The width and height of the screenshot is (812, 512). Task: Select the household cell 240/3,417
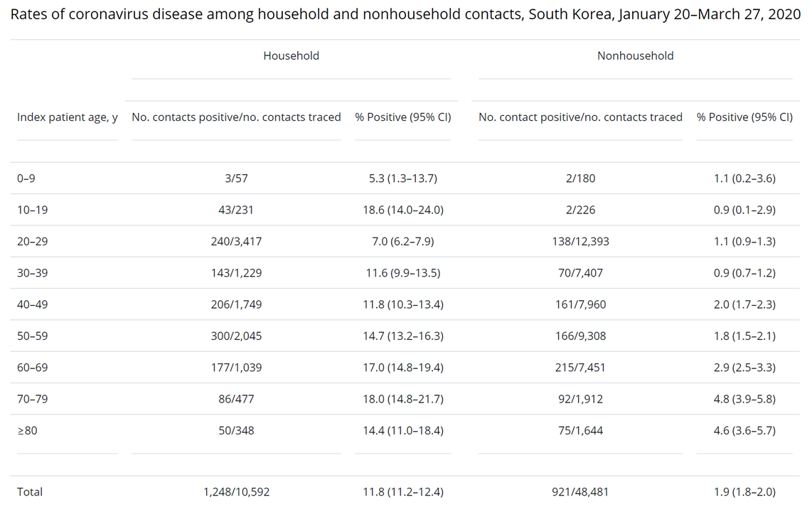tap(236, 242)
